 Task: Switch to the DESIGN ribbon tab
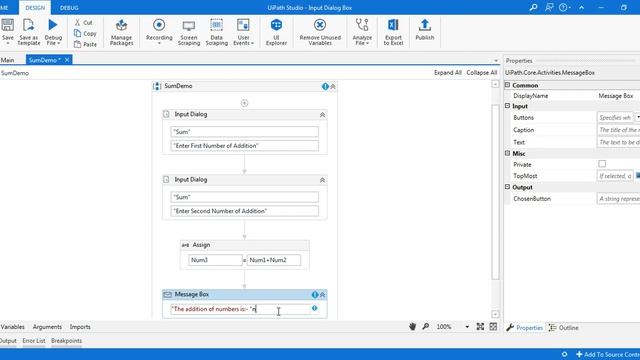pyautogui.click(x=35, y=8)
